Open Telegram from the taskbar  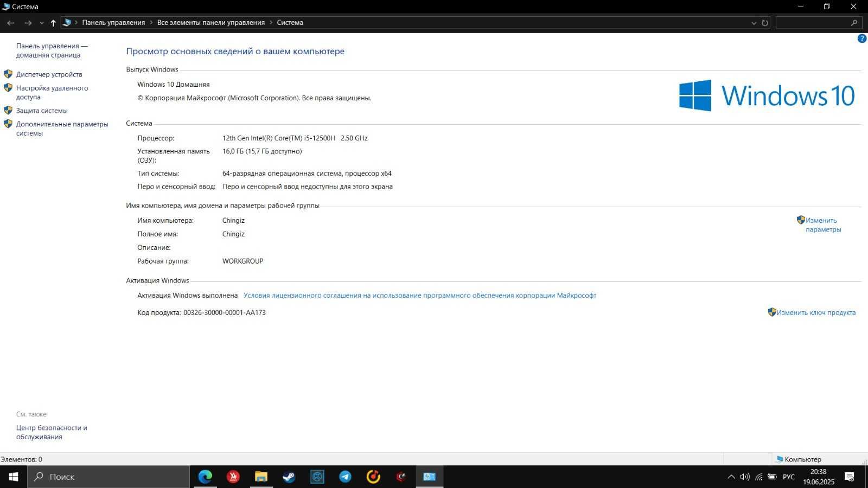(x=345, y=477)
